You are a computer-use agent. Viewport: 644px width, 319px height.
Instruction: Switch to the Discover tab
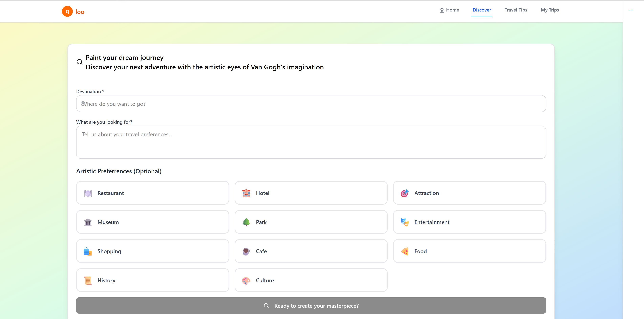(x=481, y=10)
